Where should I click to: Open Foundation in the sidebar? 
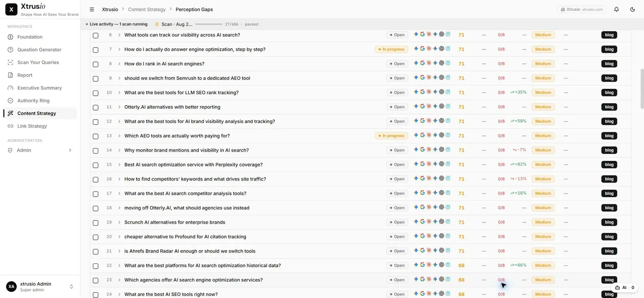click(40, 37)
